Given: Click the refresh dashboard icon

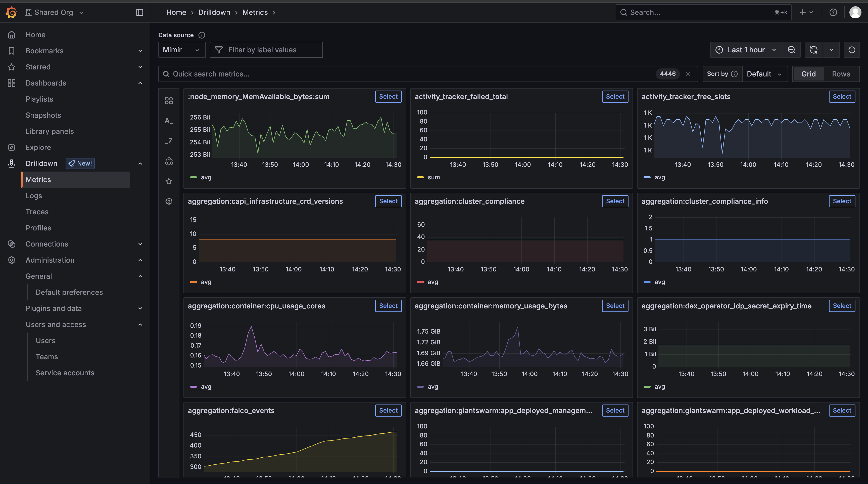Looking at the screenshot, I should 813,50.
